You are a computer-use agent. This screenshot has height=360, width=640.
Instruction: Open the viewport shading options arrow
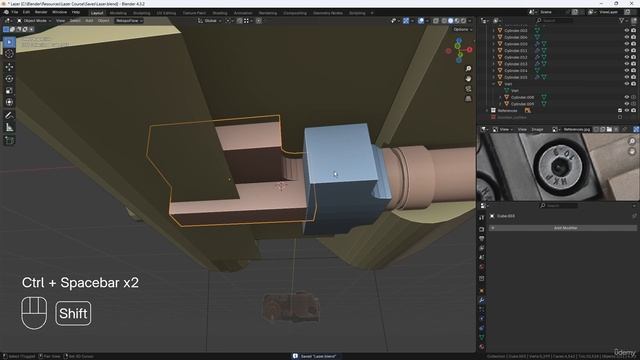[x=470, y=20]
